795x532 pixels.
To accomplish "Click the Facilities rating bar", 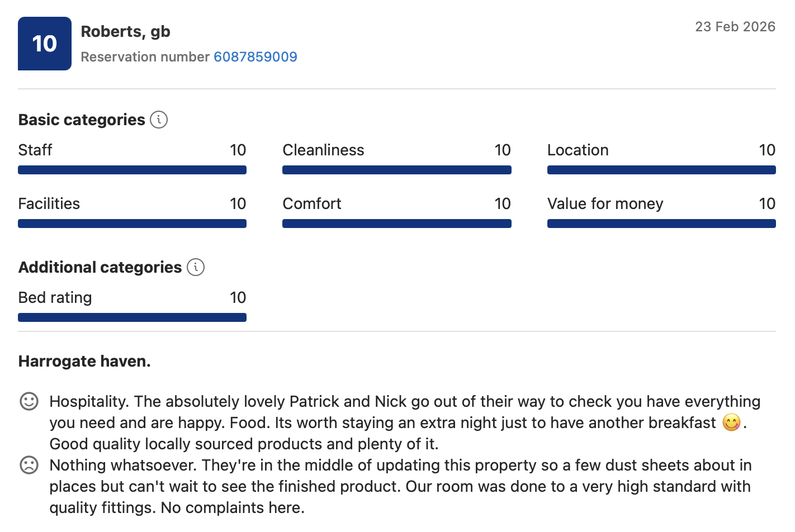I will [x=132, y=224].
